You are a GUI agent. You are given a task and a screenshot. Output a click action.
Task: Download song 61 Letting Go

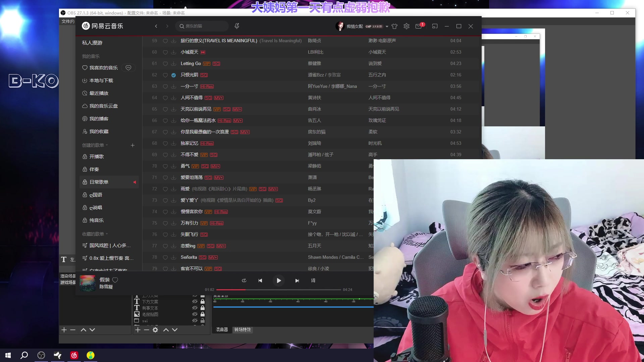[173, 64]
